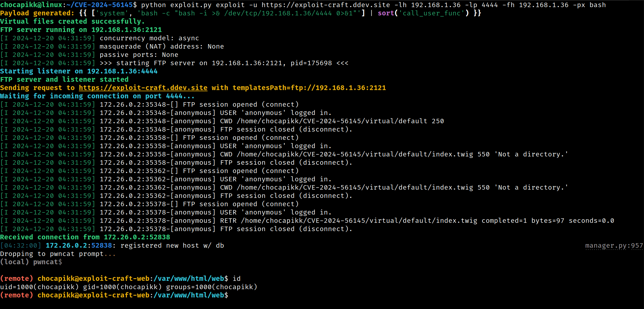Click 'Waiting for incoming connection on port 4444...' line
This screenshot has width=644, height=309.
97,96
